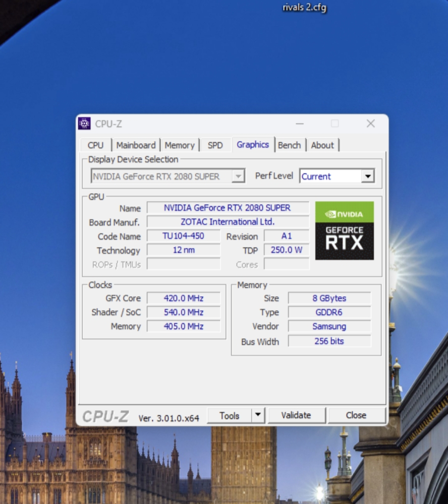This screenshot has width=448, height=504.
Task: Select the GDDR6 memory type value
Action: (x=329, y=312)
